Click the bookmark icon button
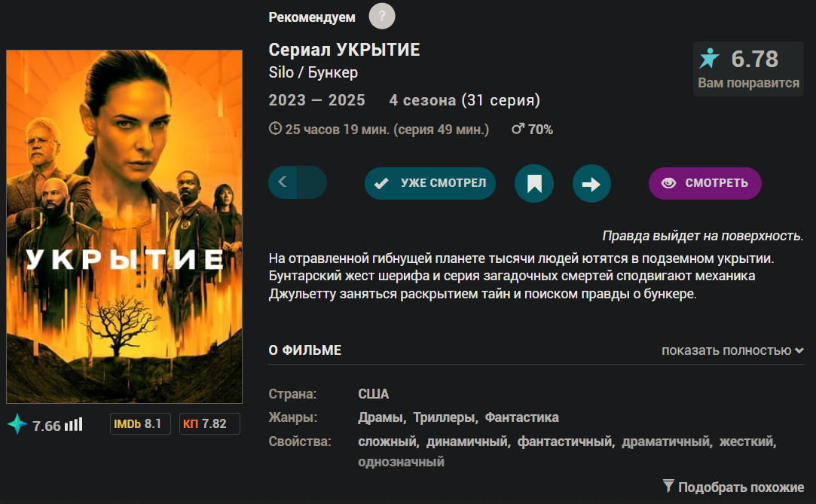Viewport: 816px width, 504px height. (x=534, y=184)
